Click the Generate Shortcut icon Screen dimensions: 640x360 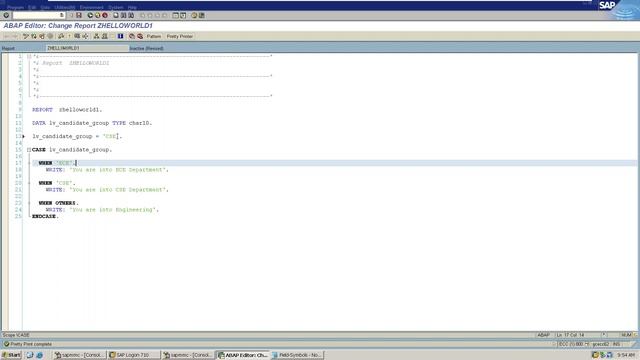pyautogui.click(x=183, y=15)
